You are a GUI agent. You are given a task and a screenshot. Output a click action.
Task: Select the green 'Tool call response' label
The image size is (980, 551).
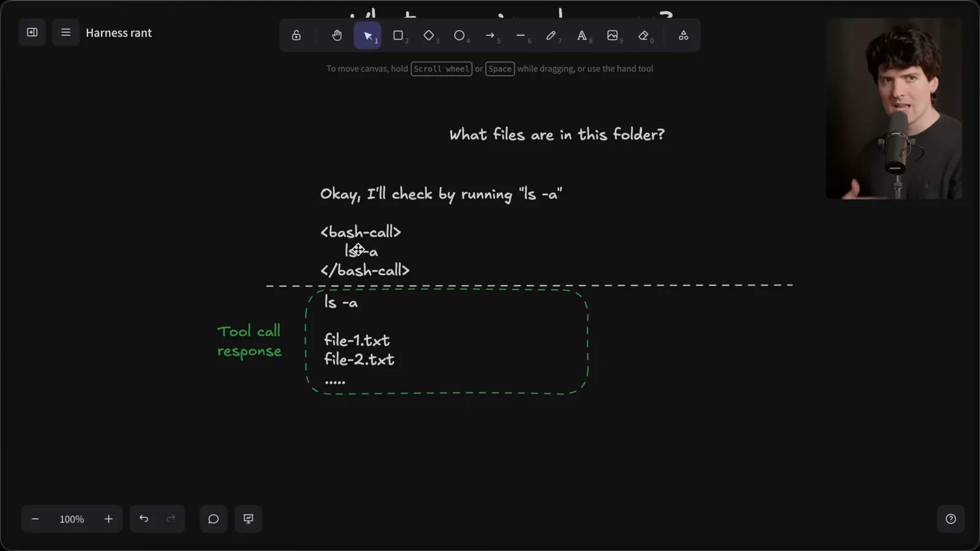tap(249, 341)
